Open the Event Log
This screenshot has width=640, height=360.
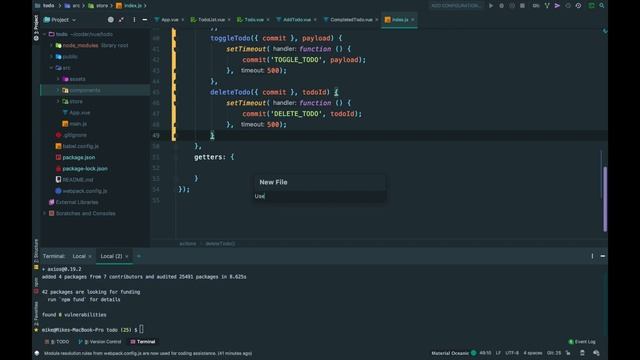[x=582, y=342]
